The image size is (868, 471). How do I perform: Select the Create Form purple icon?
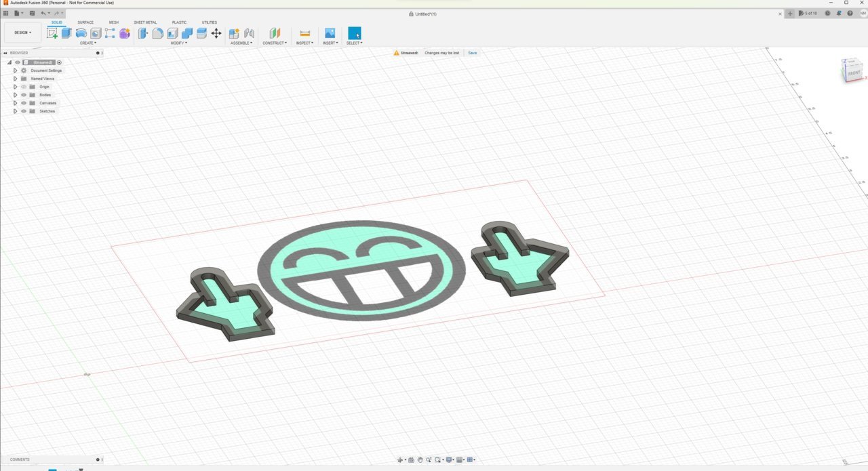coord(125,33)
